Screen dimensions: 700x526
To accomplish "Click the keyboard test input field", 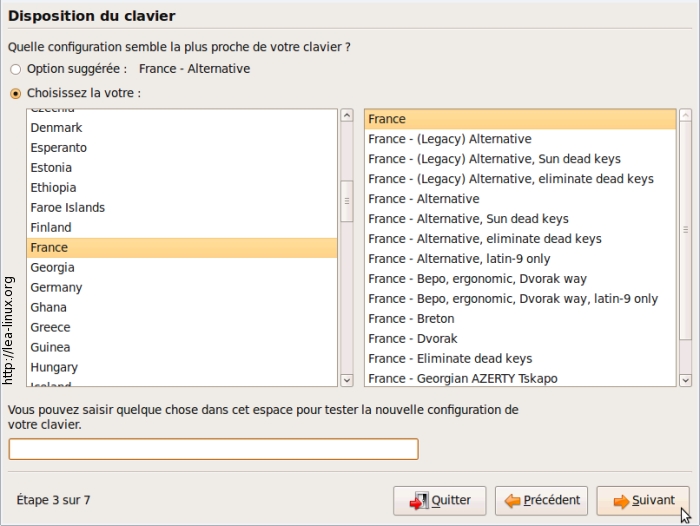I will pos(213,449).
